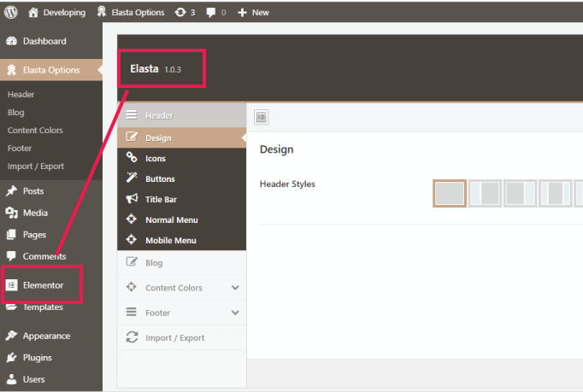Choose the third header style layout
Viewport: 583px width, 392px height.
(x=520, y=193)
